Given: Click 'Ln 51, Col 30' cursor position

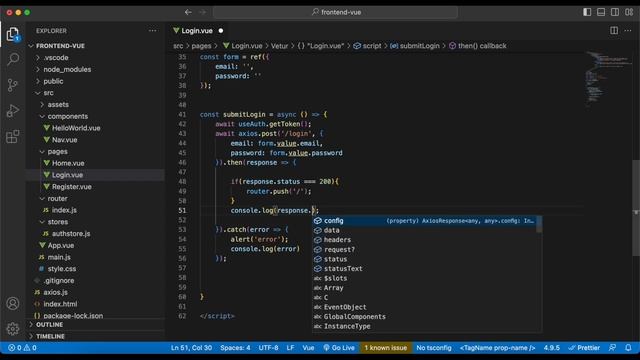Looking at the screenshot, I should 191,348.
